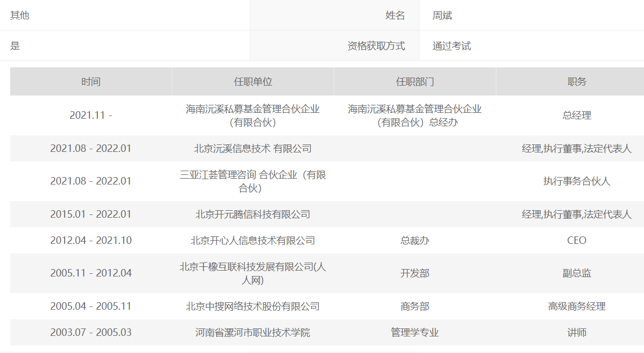644x353 pixels.
Task: Select the date 2021.11 -
Action: click(x=91, y=116)
